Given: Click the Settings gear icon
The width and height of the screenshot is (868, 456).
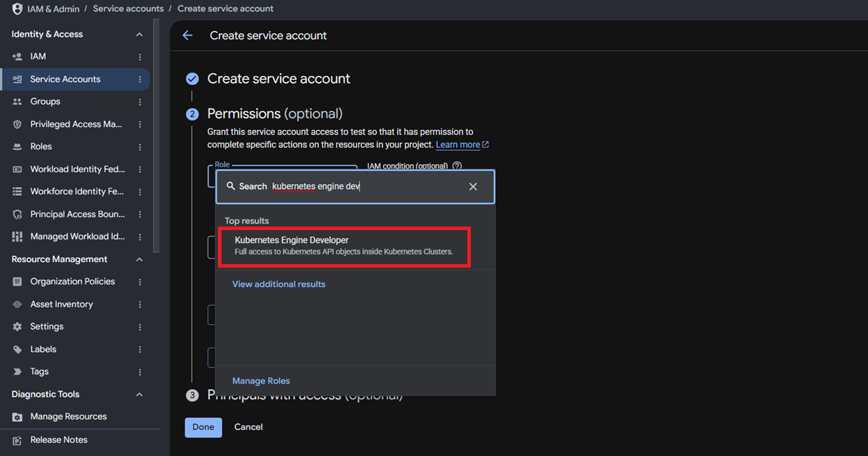Looking at the screenshot, I should point(17,327).
